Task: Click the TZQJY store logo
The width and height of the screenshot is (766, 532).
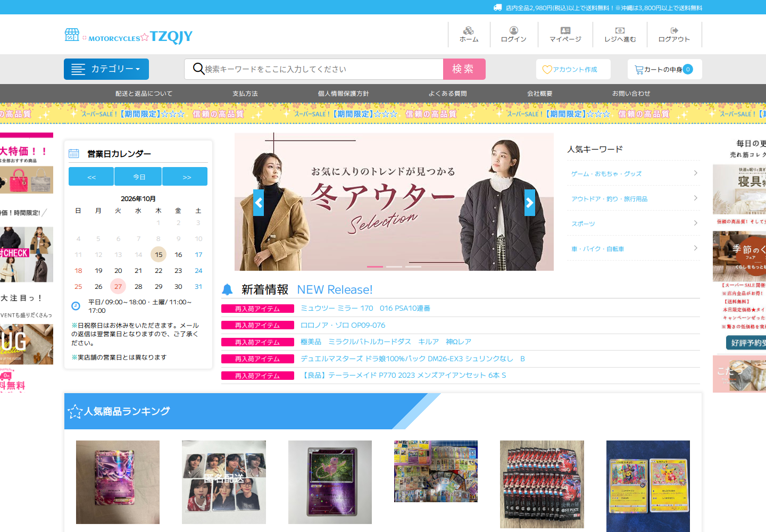Action: click(x=128, y=36)
